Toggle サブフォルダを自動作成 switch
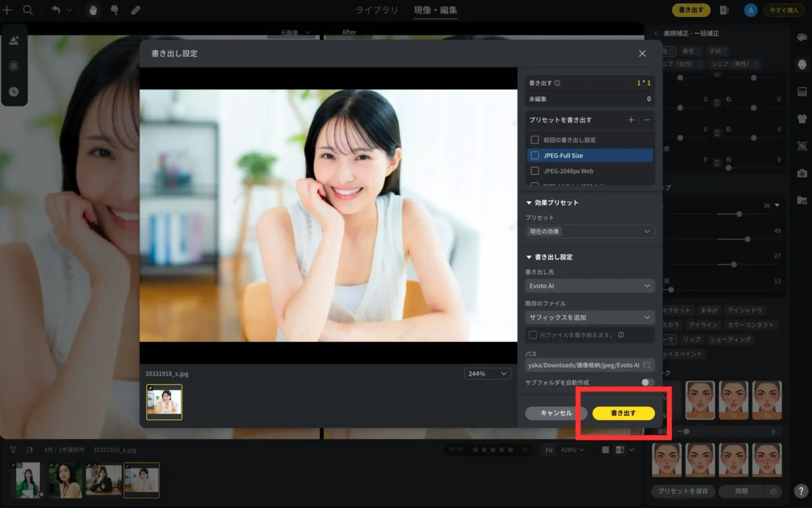The height and width of the screenshot is (508, 812). click(648, 382)
